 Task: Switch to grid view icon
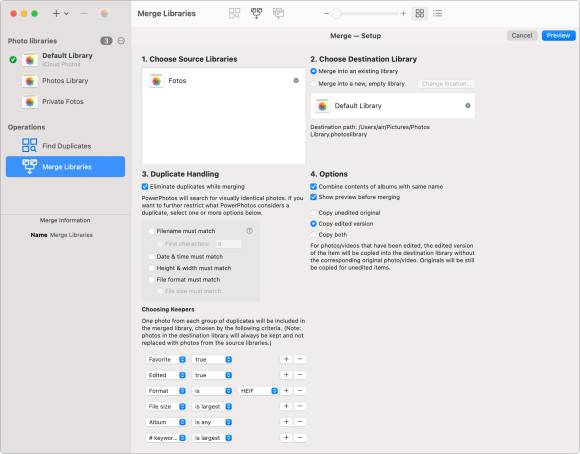[419, 14]
